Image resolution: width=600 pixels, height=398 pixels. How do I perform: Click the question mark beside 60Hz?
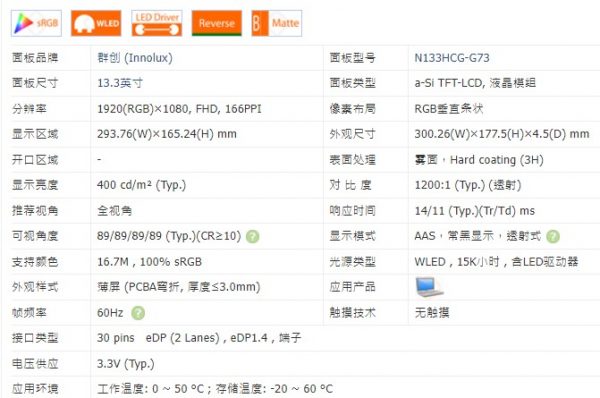point(138,313)
